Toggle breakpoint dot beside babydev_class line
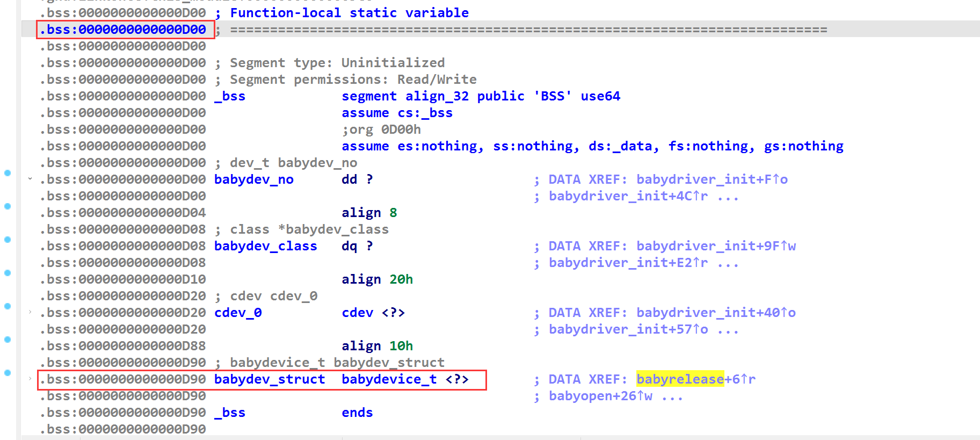This screenshot has width=980, height=440. 8,240
